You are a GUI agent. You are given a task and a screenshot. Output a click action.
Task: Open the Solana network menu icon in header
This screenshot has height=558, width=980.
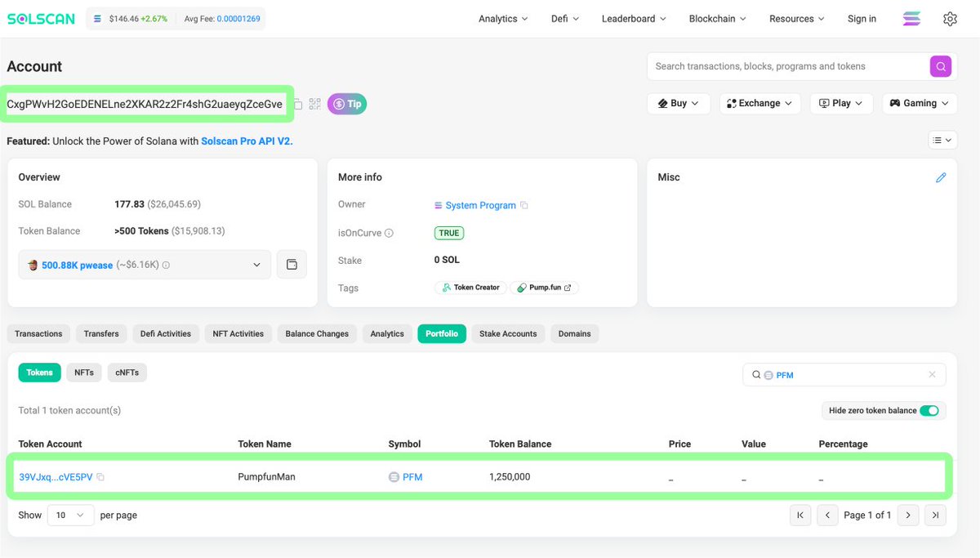pos(911,18)
